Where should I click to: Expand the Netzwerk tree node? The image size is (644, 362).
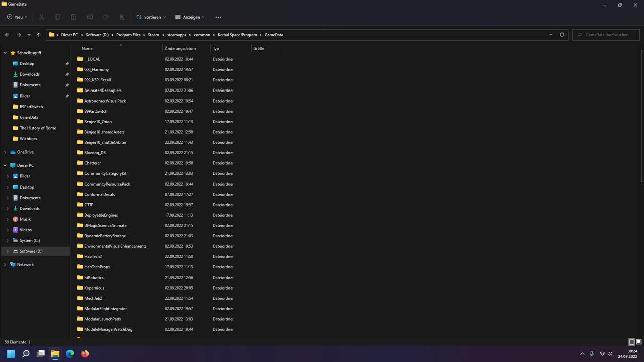[x=5, y=264]
